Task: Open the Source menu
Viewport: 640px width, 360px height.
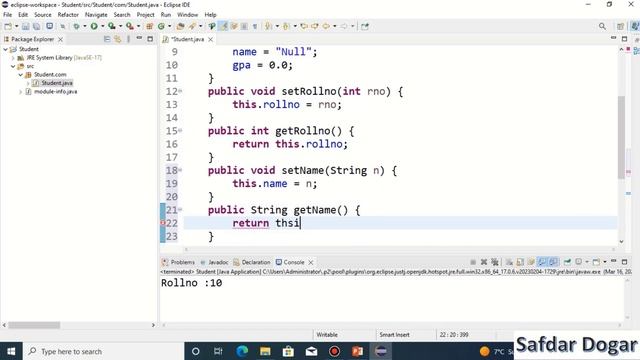Action: (x=43, y=15)
